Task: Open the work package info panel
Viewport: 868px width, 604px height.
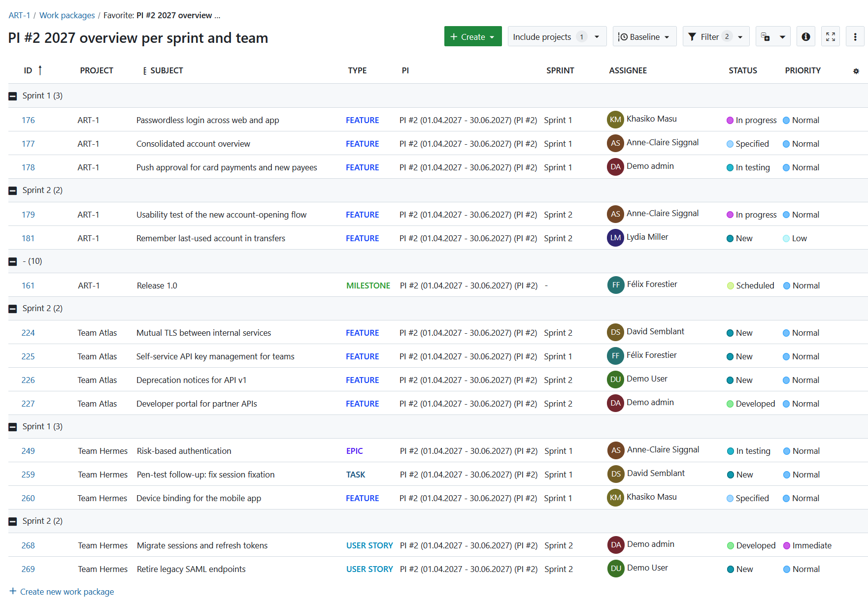Action: point(805,36)
